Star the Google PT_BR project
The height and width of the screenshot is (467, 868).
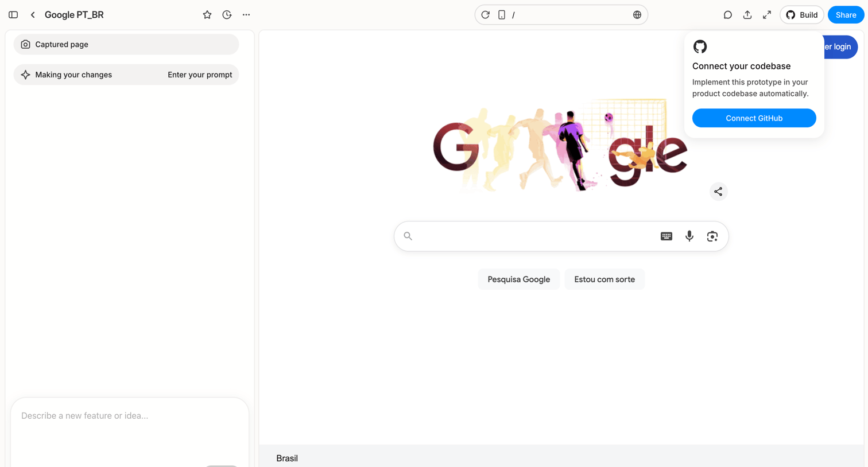click(207, 15)
